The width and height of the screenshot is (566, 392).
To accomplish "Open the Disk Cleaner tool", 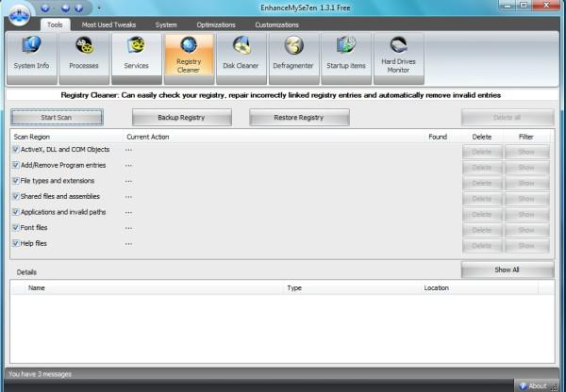I will click(x=241, y=55).
